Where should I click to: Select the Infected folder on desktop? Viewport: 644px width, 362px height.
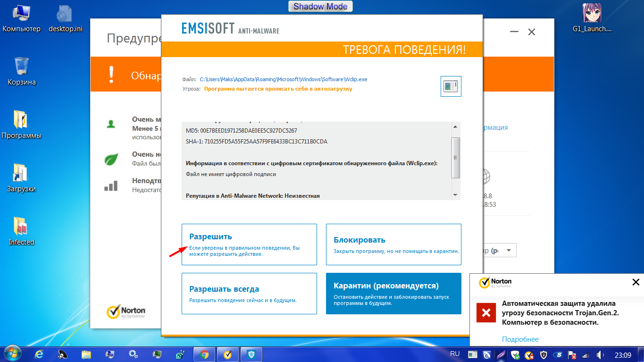coord(22,232)
